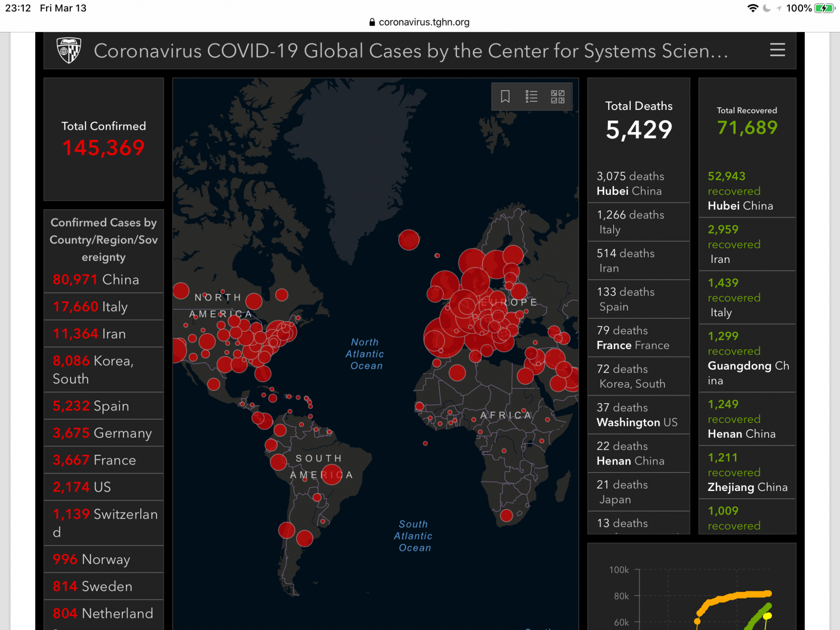The width and height of the screenshot is (840, 630).
Task: Tap the lock icon in address bar
Action: click(372, 22)
